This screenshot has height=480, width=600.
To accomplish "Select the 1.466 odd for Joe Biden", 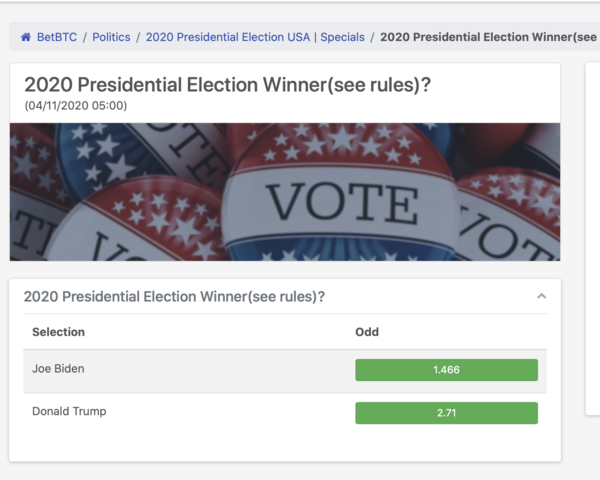I will click(x=447, y=370).
